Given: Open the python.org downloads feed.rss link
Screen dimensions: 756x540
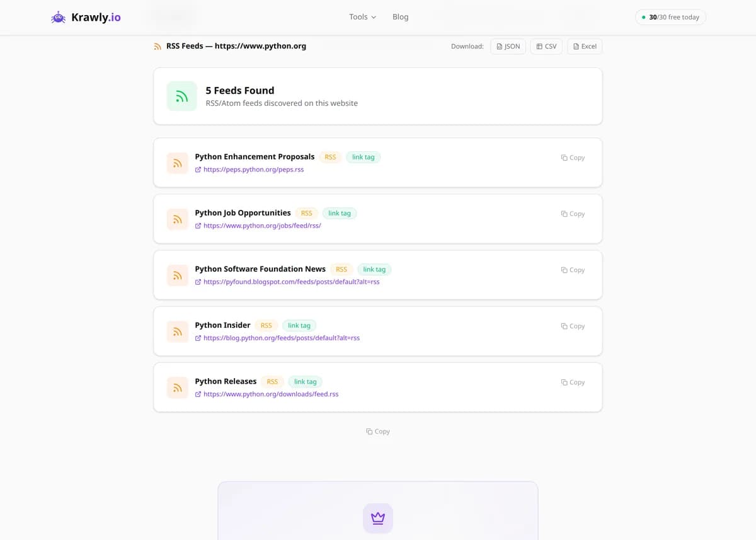Looking at the screenshot, I should 271,394.
